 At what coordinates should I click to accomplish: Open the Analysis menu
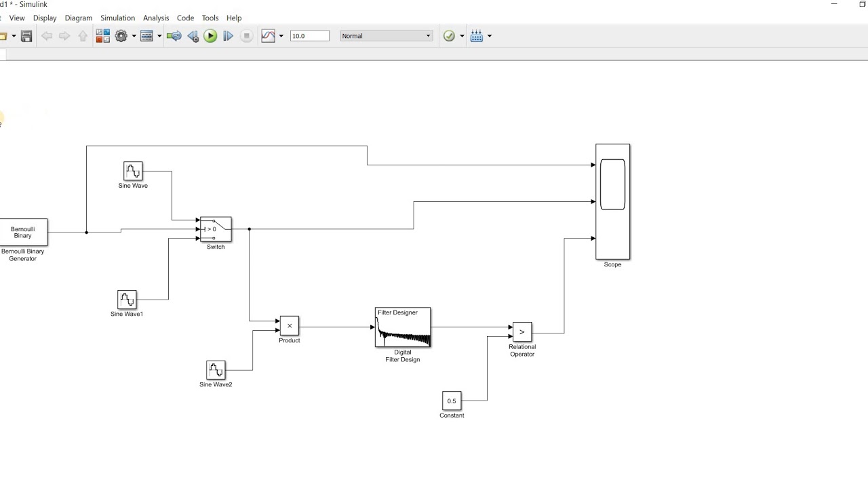point(156,18)
